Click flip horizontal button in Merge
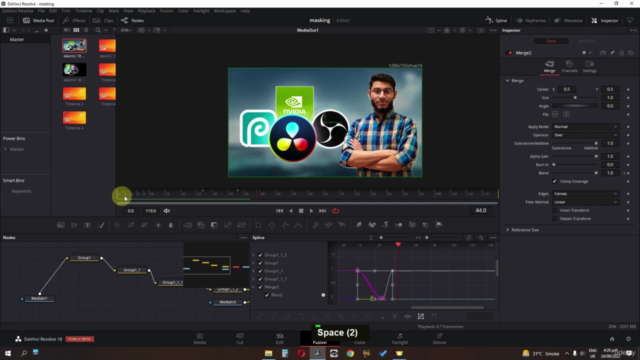Screen dimensions: 640x360 pos(555,114)
